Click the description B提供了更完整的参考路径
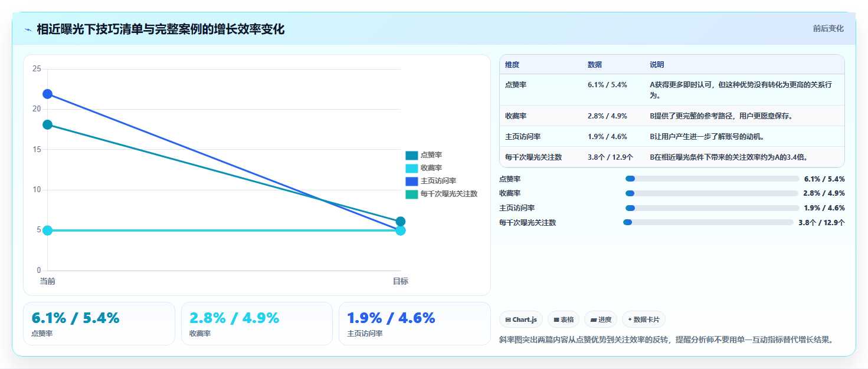The image size is (868, 369). tap(721, 116)
